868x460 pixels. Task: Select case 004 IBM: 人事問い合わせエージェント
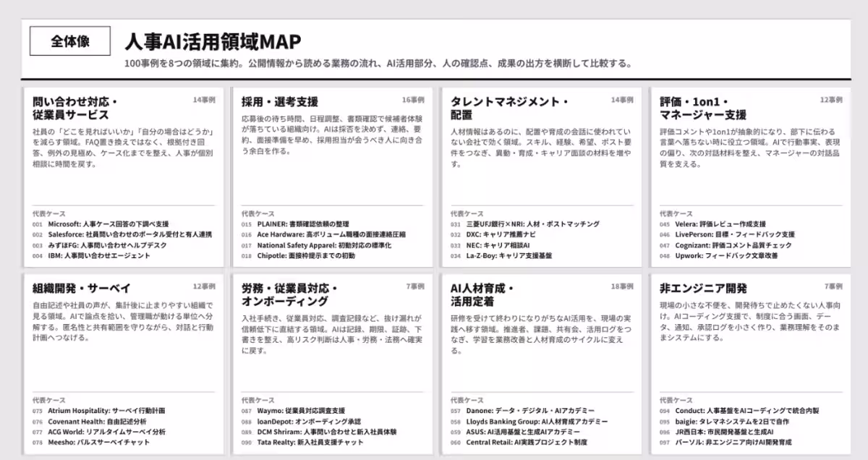[91, 255]
